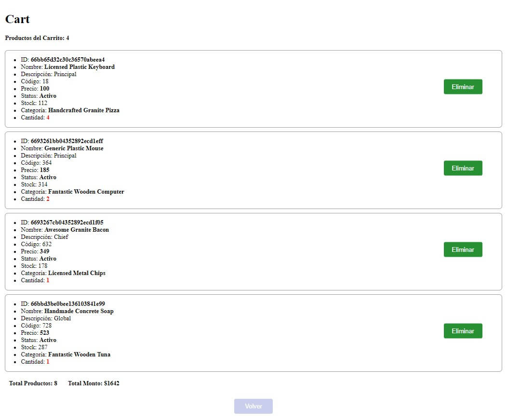Click category Handcrafted Granite Pizza

coord(84,110)
